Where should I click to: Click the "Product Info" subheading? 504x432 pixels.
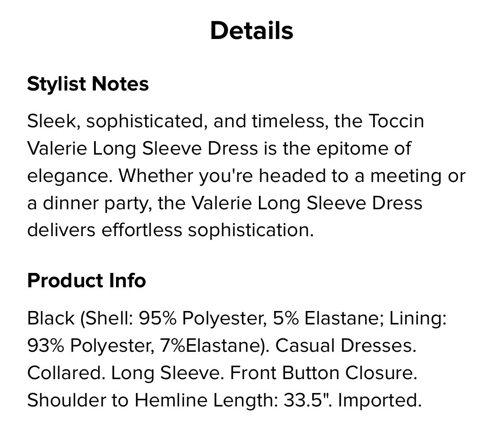point(86,281)
